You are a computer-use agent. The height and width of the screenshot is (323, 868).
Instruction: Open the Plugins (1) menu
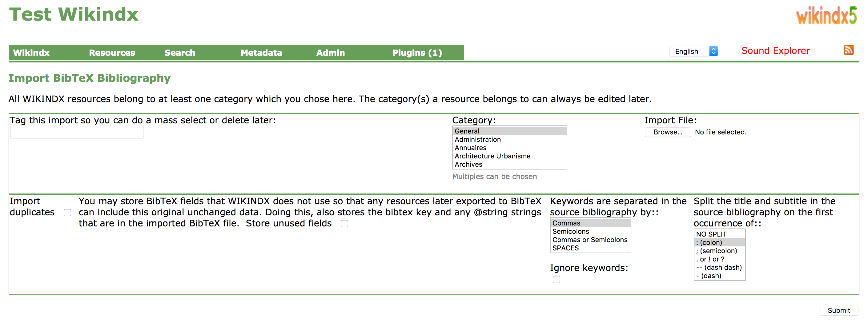(x=417, y=53)
